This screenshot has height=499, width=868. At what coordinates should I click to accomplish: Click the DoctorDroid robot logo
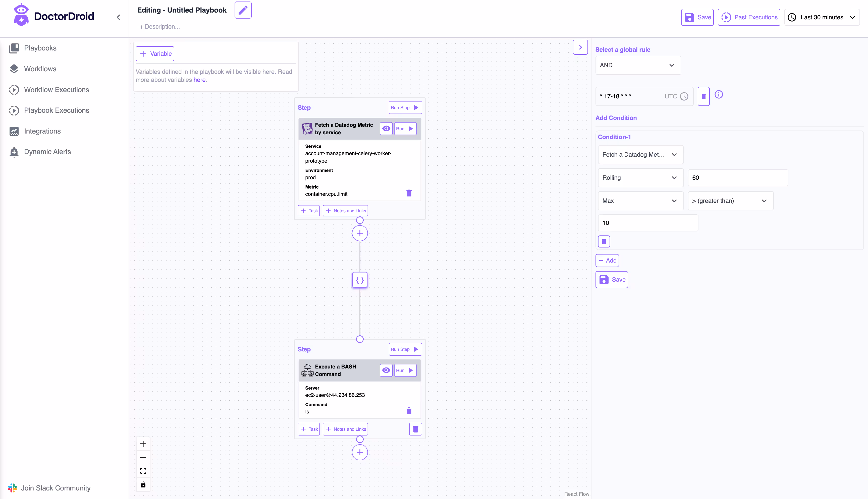[x=21, y=14]
